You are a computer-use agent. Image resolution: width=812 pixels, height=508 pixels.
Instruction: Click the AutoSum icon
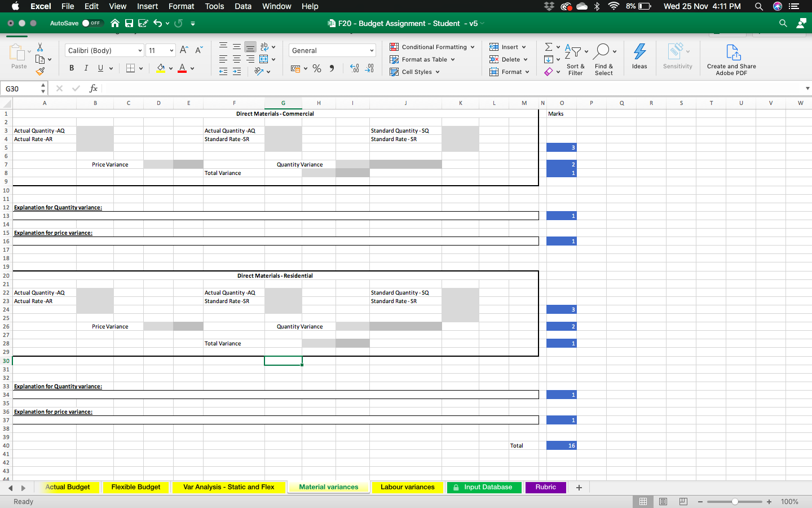[x=548, y=47]
